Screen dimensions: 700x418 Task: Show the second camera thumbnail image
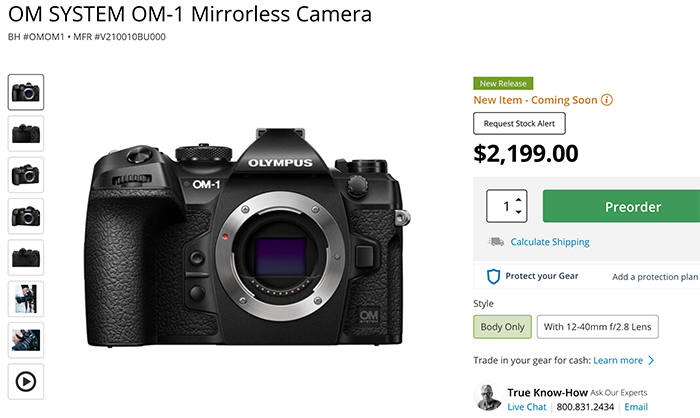tap(26, 133)
